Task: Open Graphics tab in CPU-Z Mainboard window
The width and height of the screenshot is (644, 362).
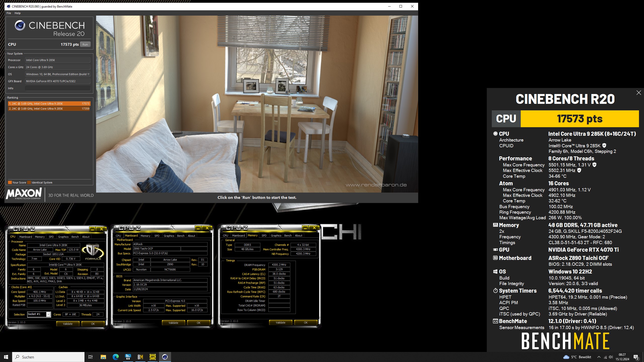Action: pos(169,236)
